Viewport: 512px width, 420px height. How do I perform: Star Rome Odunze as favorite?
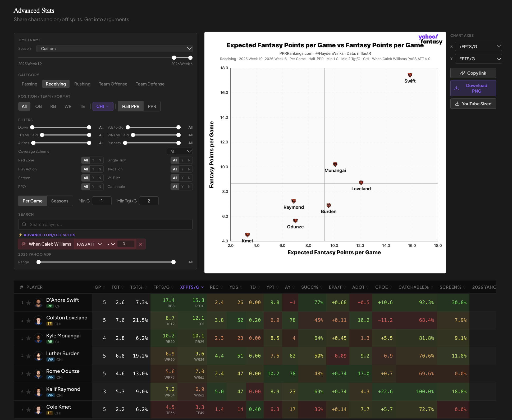coord(29,374)
